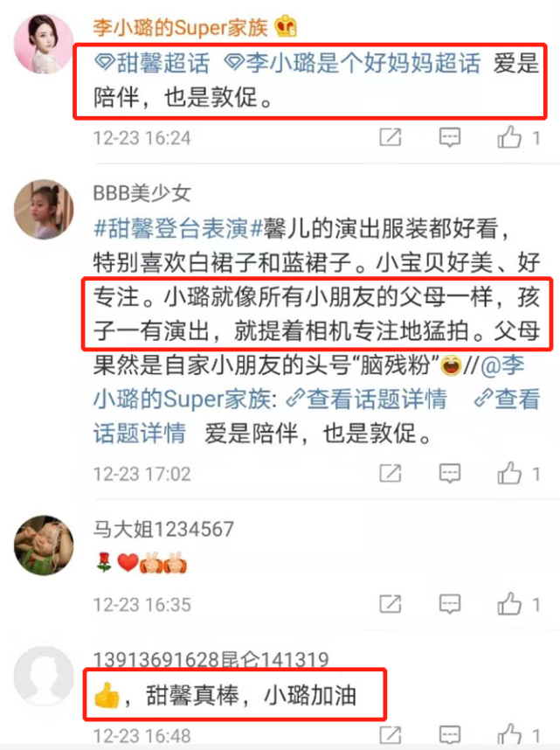
Task: Repost BBB美少女's comment
Action: coord(391,473)
